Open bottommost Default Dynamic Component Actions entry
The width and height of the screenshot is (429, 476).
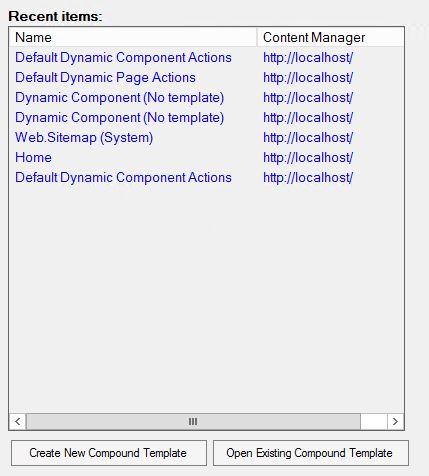[x=123, y=178]
